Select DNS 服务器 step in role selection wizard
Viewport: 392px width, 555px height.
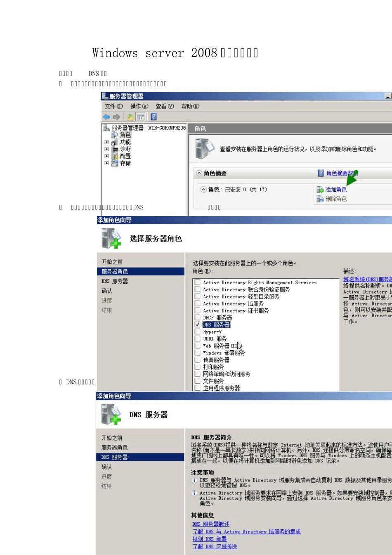click(115, 281)
